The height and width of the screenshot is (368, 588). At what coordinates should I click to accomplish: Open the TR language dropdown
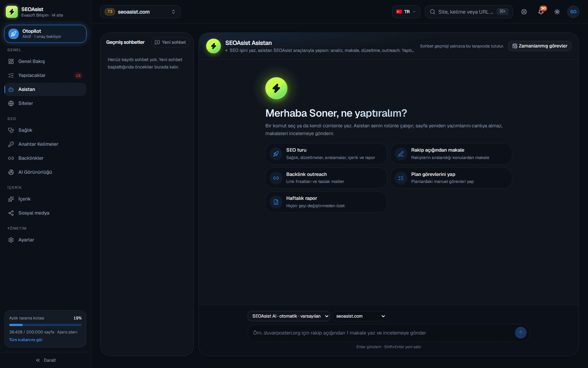click(406, 12)
